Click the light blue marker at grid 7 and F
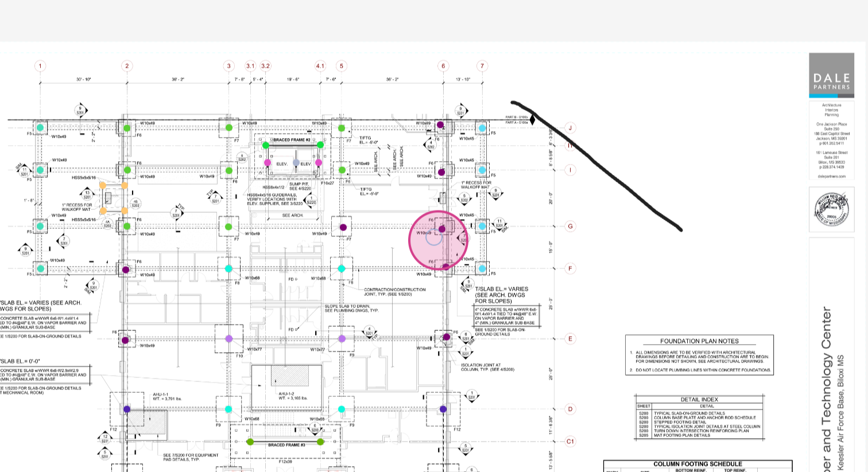This screenshot has height=472, width=868. pyautogui.click(x=482, y=268)
